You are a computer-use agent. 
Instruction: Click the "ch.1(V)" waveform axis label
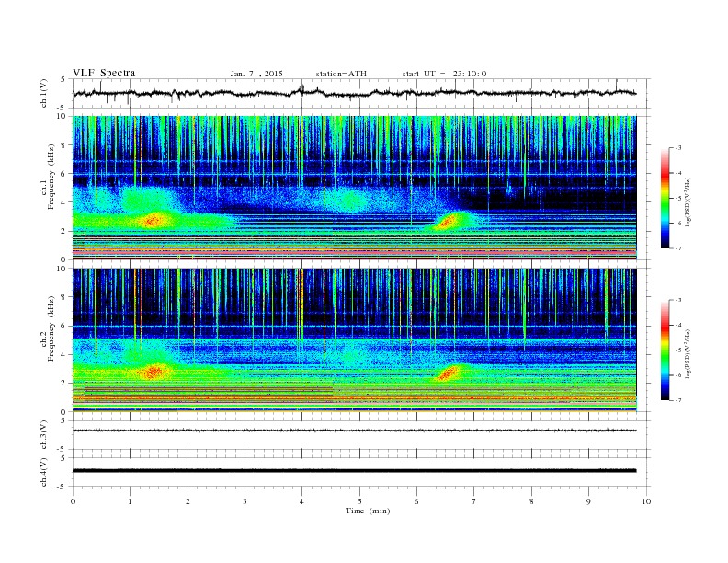pyautogui.click(x=43, y=93)
